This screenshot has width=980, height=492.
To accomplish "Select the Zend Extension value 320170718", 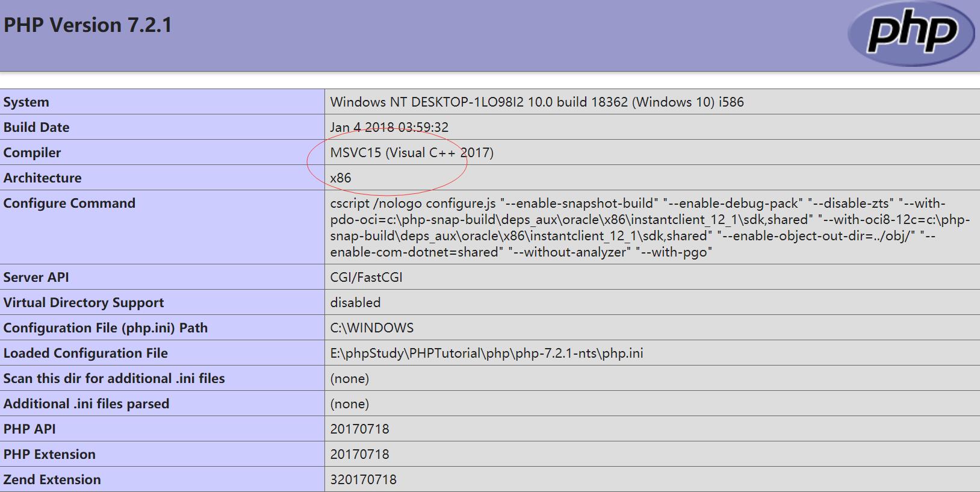I will tap(363, 480).
